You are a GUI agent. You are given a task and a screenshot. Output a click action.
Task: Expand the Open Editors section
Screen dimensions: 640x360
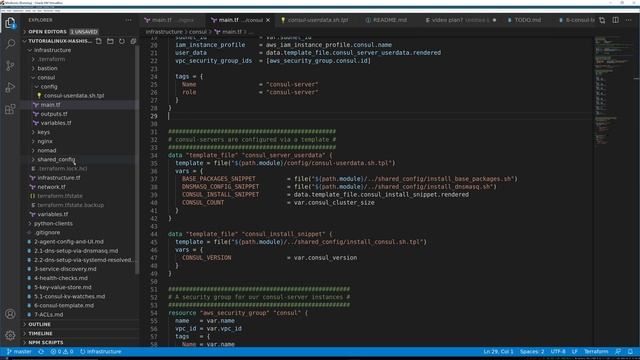[80, 31]
